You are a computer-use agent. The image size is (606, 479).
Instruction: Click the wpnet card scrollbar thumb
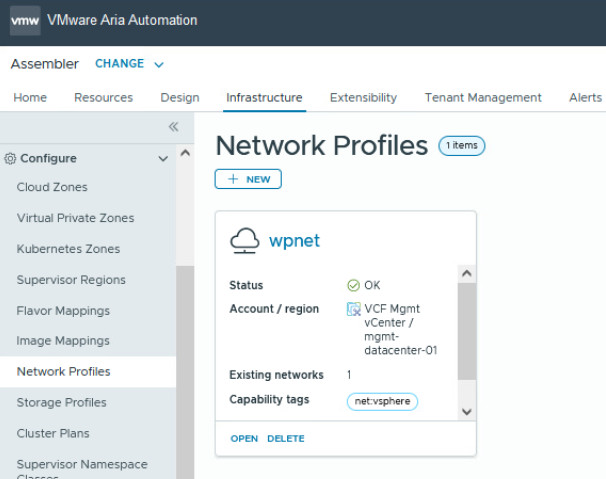(x=466, y=331)
